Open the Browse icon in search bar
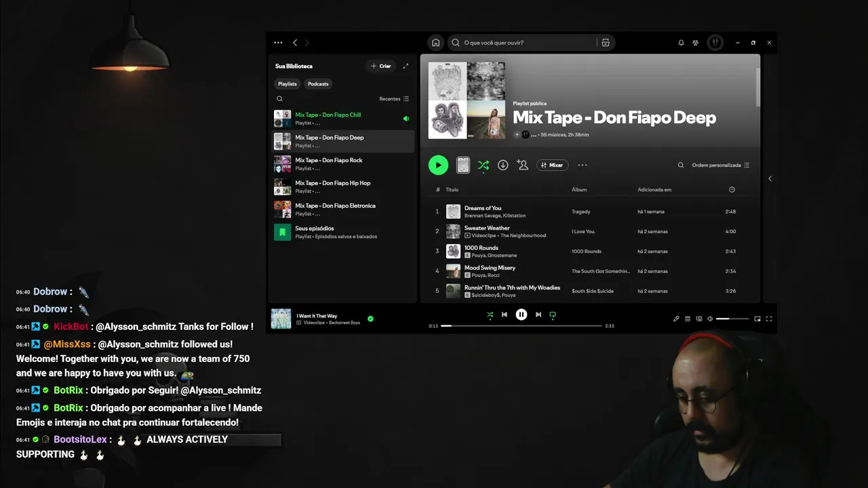 point(606,43)
